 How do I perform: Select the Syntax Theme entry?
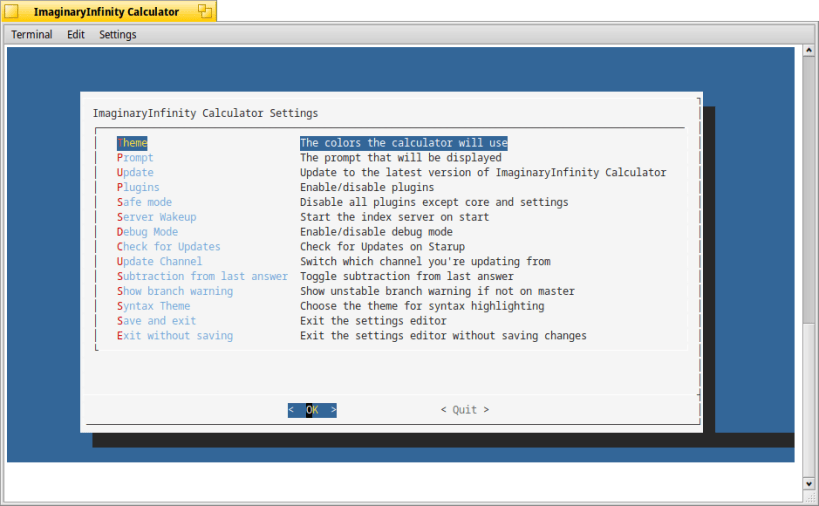[x=154, y=306]
